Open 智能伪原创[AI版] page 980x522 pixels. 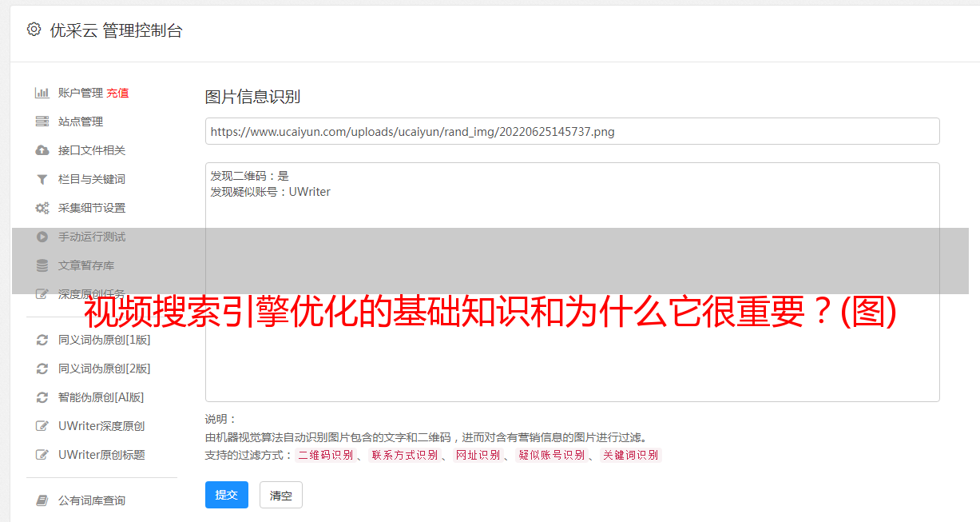tap(101, 397)
